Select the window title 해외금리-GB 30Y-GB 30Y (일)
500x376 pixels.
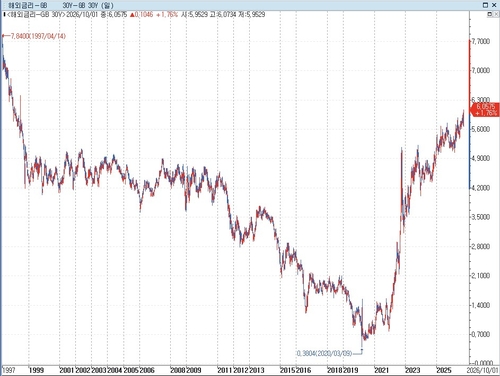tap(61, 5)
